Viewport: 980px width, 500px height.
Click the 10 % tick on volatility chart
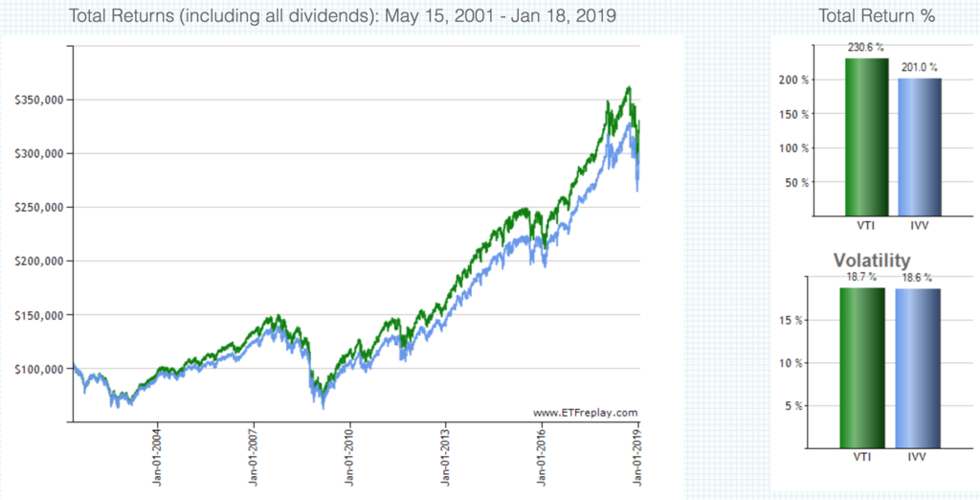(791, 363)
